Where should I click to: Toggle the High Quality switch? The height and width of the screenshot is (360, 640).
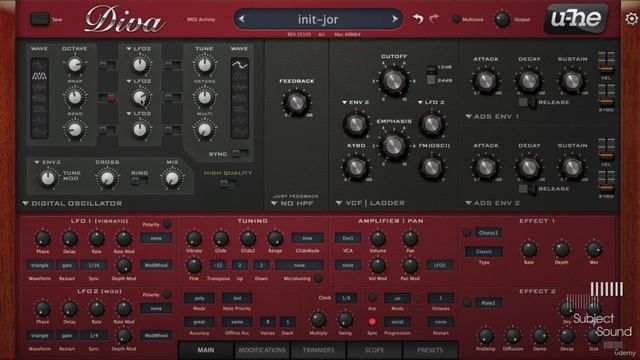227,184
